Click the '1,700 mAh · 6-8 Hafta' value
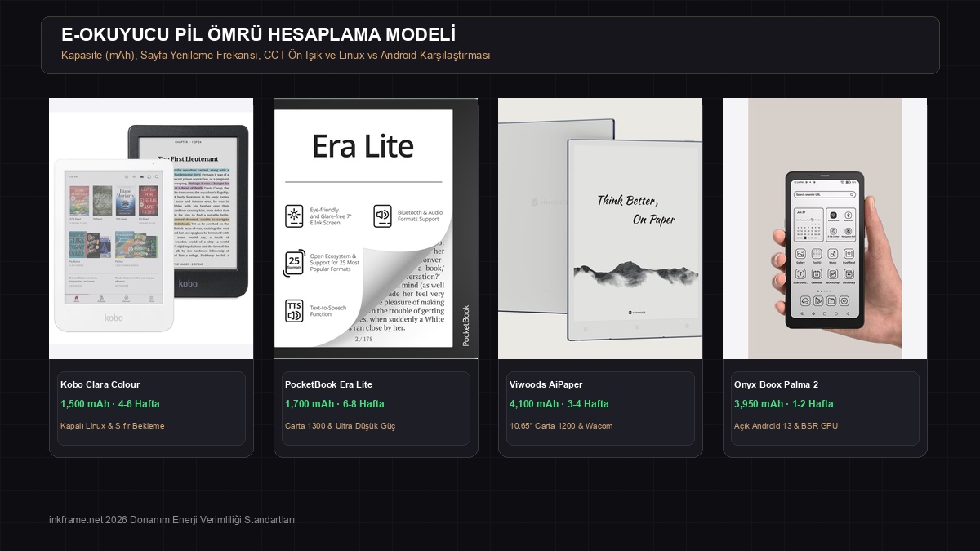980x551 pixels. point(335,404)
